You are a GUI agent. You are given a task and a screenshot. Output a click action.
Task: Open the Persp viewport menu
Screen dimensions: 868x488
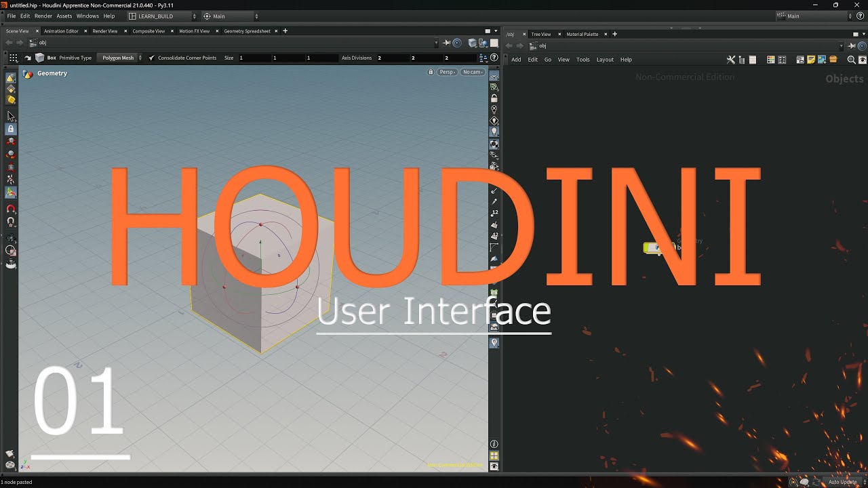(447, 72)
